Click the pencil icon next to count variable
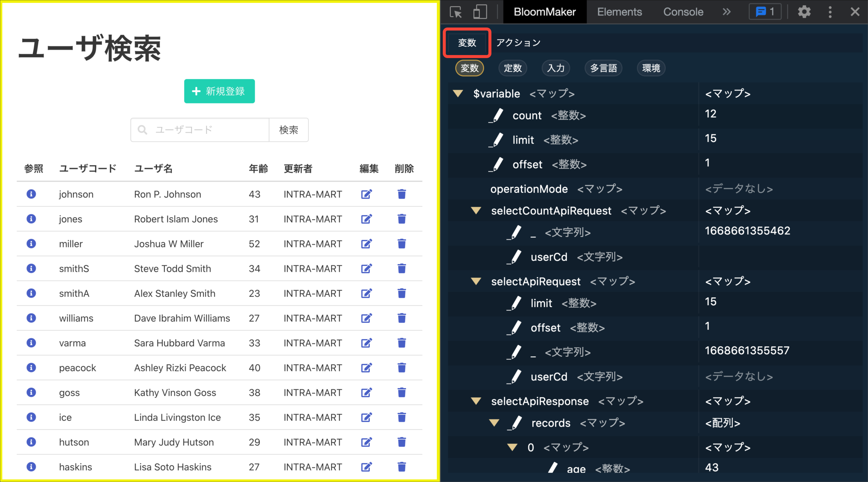This screenshot has width=868, height=482. point(496,116)
